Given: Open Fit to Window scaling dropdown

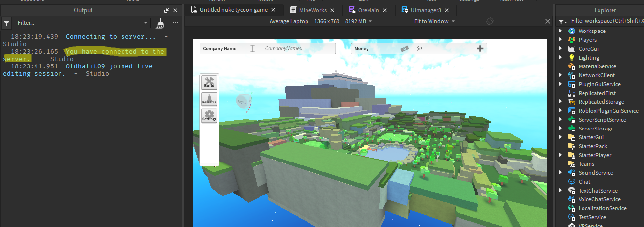Looking at the screenshot, I should [434, 21].
